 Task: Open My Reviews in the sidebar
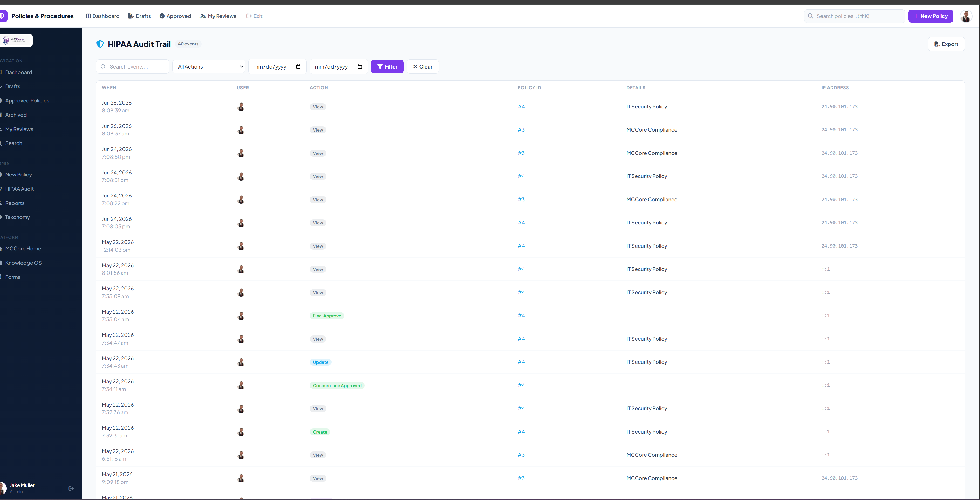pyautogui.click(x=19, y=129)
